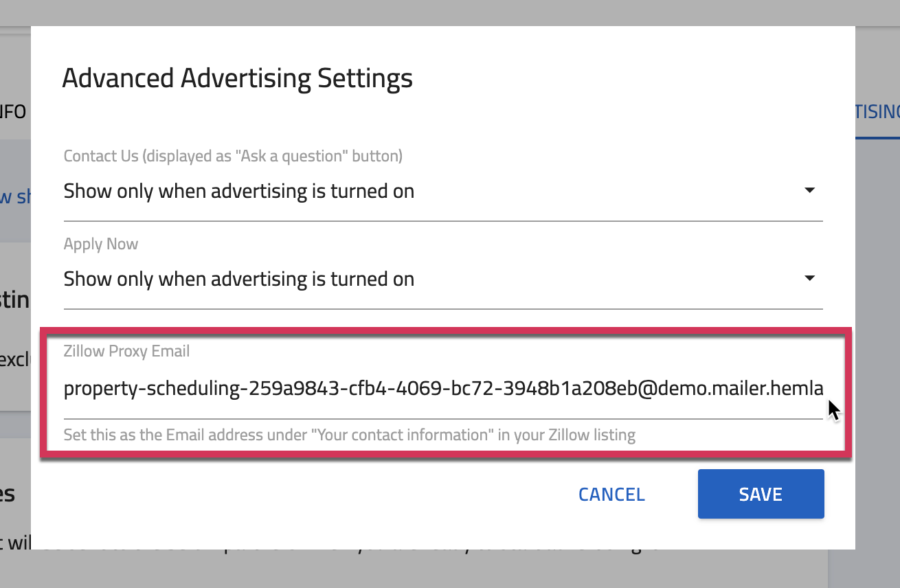Click the Contact Us field label
The height and width of the screenshot is (588, 900).
pyautogui.click(x=233, y=156)
